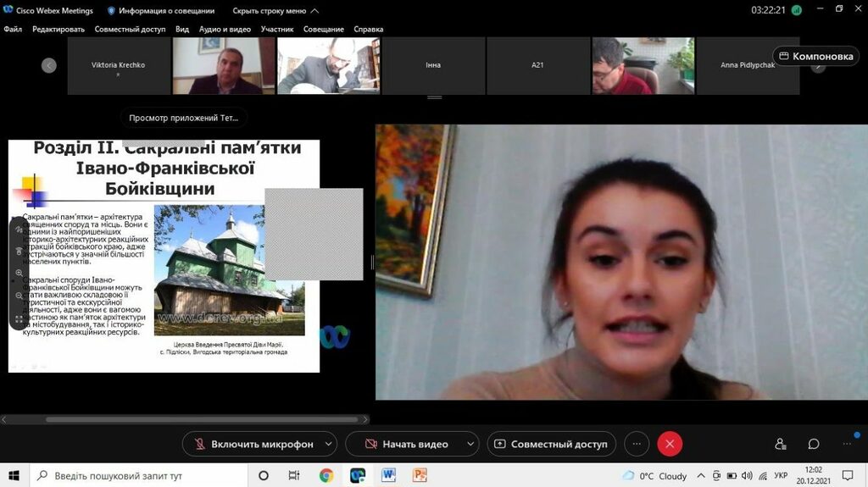
Task: Expand video options arrow next to Начать видео
Action: (470, 444)
